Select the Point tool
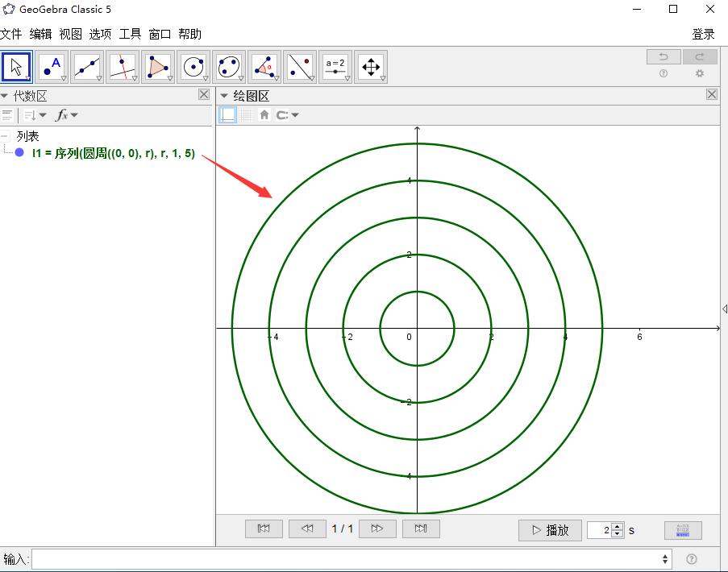The width and height of the screenshot is (728, 572). pyautogui.click(x=52, y=66)
